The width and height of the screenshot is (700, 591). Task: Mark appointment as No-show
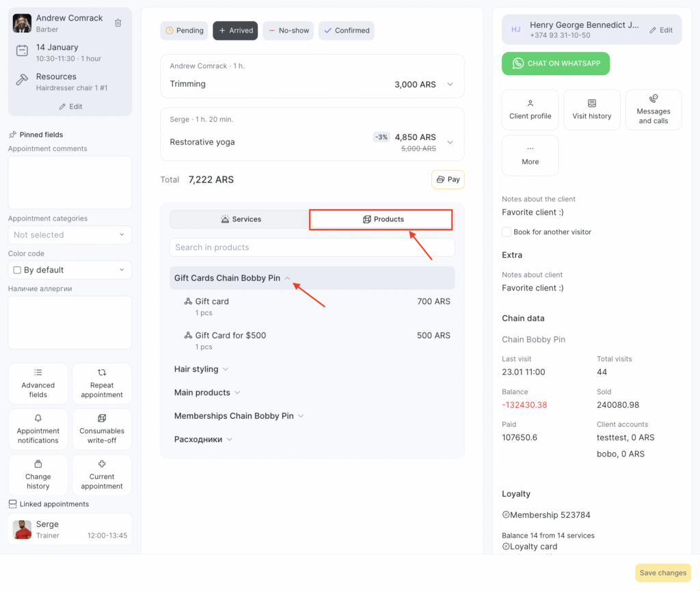pyautogui.click(x=288, y=31)
